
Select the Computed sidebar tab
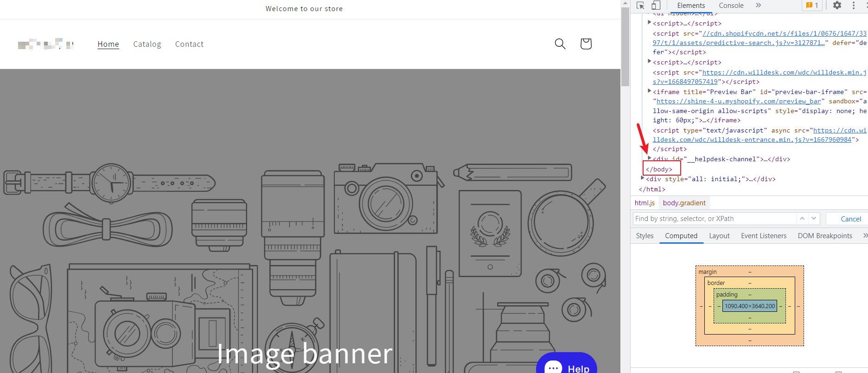[681, 236]
